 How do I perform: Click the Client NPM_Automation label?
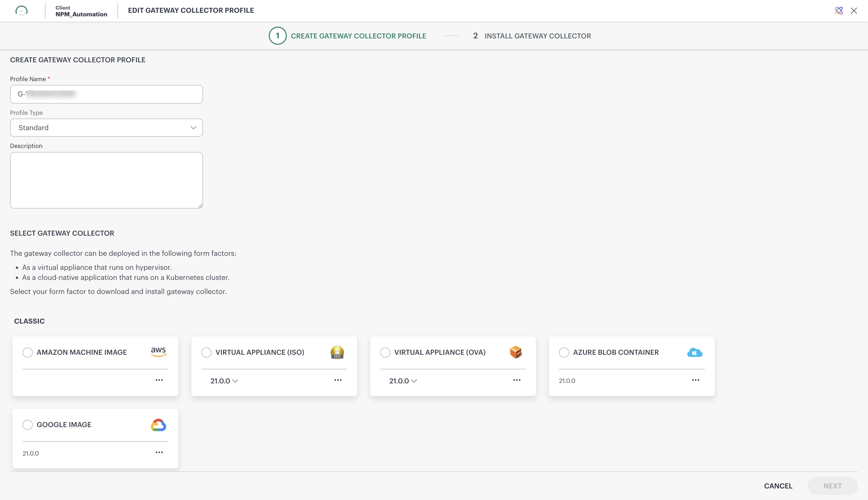pos(81,11)
